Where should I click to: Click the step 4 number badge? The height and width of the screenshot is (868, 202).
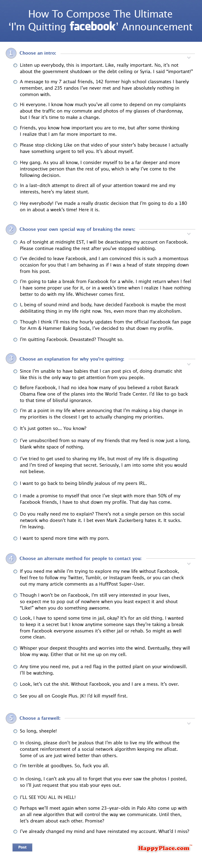pyautogui.click(x=11, y=558)
